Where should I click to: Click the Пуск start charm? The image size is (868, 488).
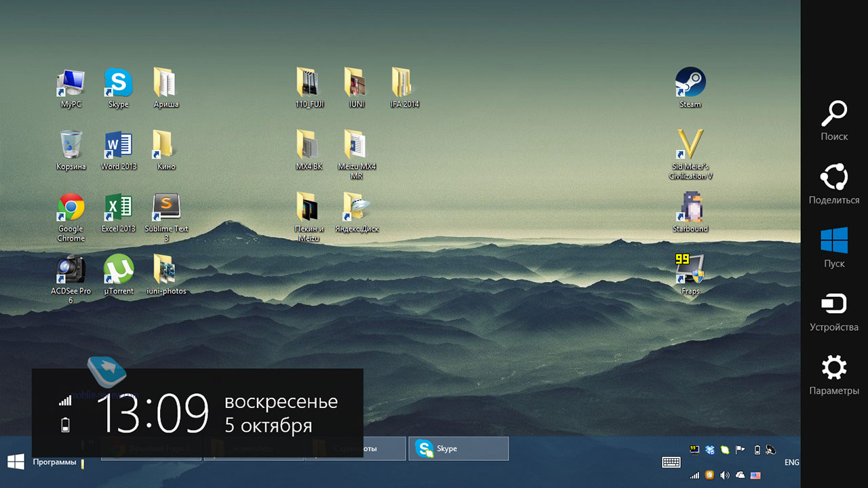pyautogui.click(x=834, y=247)
